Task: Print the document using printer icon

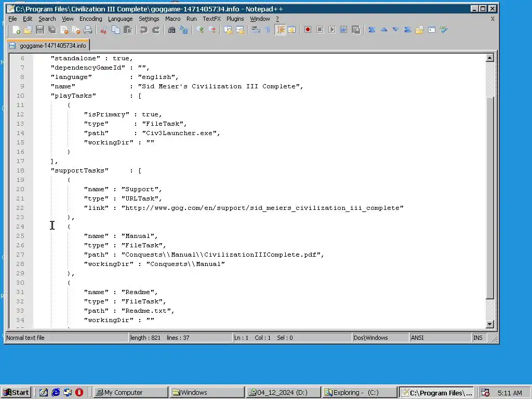Action: click(x=88, y=30)
